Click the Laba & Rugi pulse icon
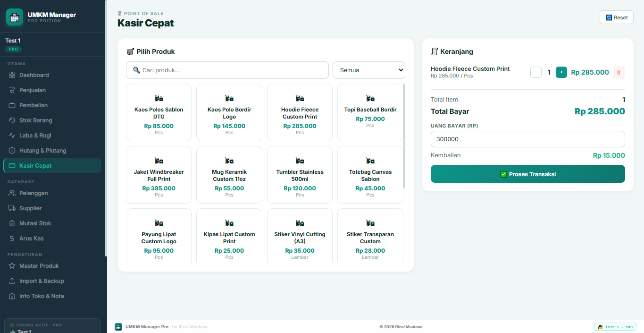Screen dimensions: 644x333 tap(12, 136)
